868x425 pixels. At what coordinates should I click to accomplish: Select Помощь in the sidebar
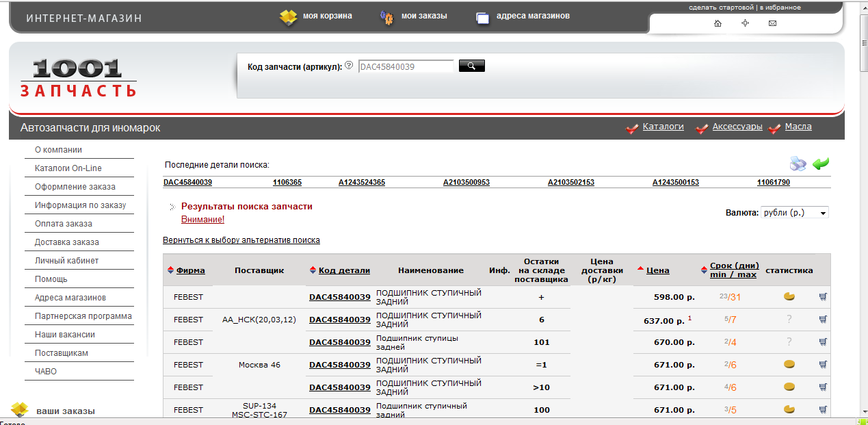click(51, 279)
